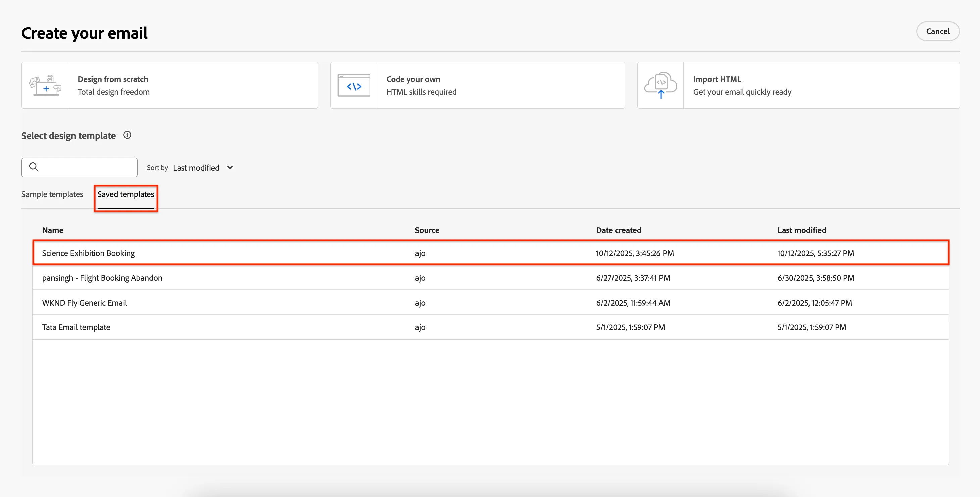Click Get your email quickly ready text
This screenshot has height=497, width=980.
[x=742, y=92]
